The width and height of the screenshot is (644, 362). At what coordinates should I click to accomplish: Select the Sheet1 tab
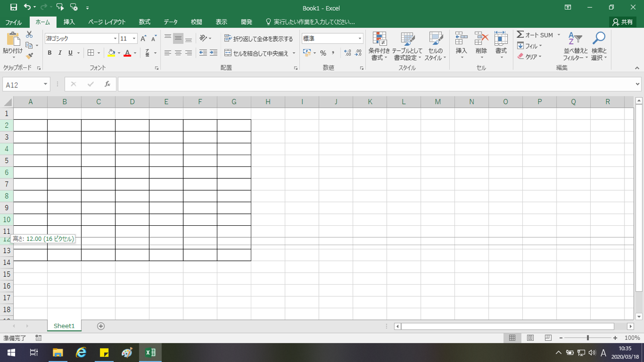click(x=64, y=326)
